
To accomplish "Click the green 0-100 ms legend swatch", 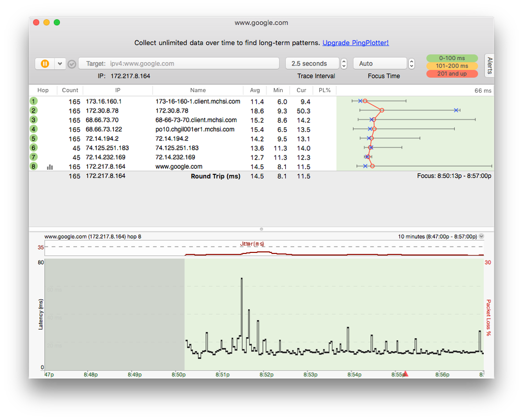I will pos(452,58).
